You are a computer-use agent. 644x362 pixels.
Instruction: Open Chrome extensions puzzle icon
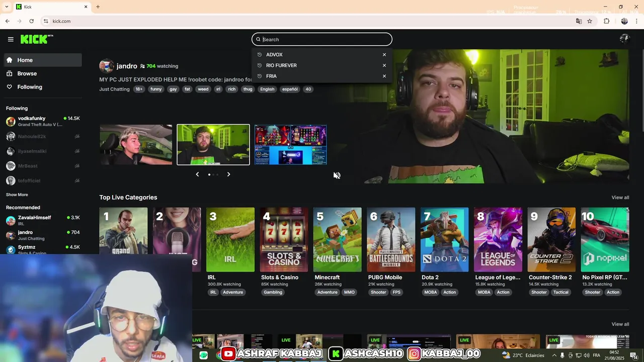pos(607,21)
